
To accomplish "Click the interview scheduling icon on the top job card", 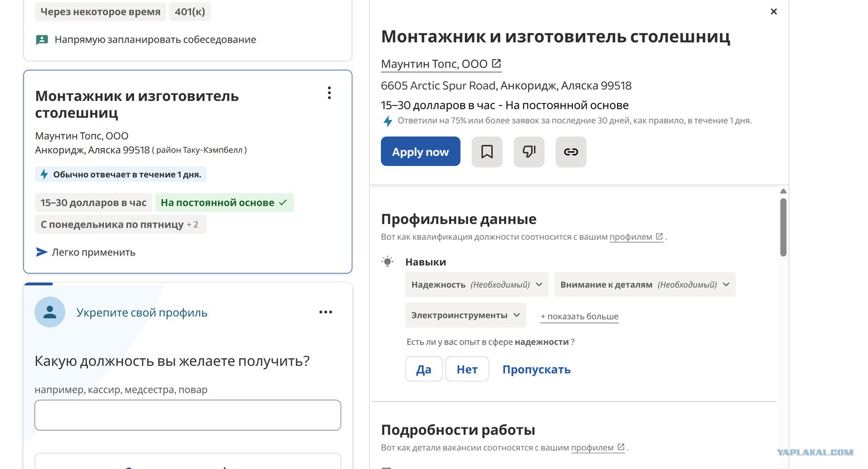I will [42, 40].
